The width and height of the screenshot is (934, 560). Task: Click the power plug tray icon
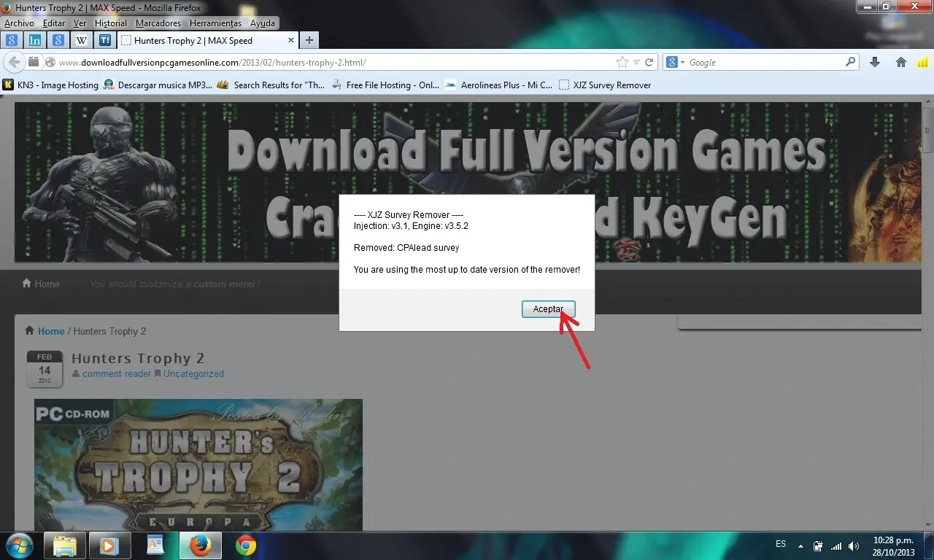point(819,545)
